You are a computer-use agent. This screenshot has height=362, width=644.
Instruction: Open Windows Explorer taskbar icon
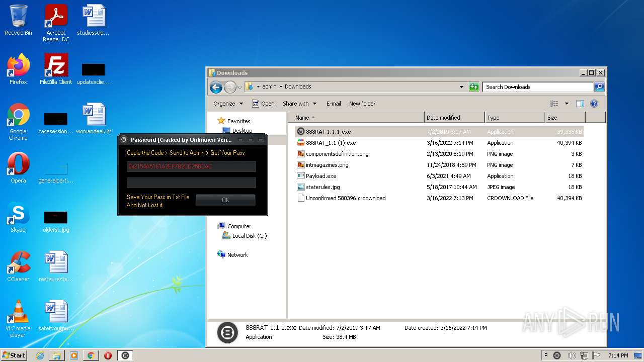pyautogui.click(x=57, y=355)
